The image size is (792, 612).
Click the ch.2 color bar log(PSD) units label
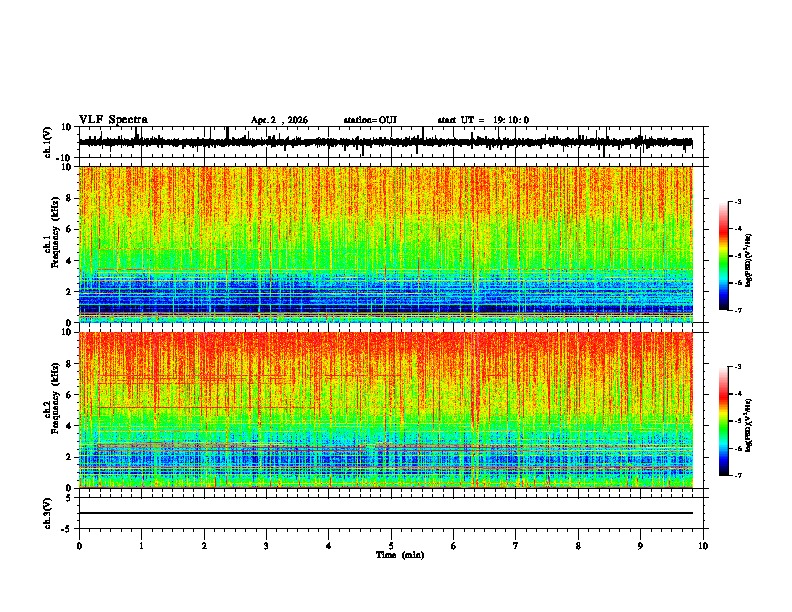[x=749, y=425]
